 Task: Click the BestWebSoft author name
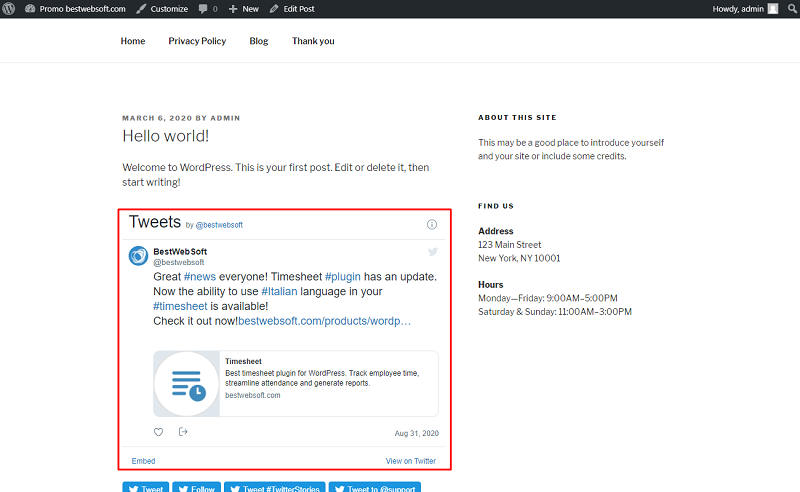click(x=180, y=252)
